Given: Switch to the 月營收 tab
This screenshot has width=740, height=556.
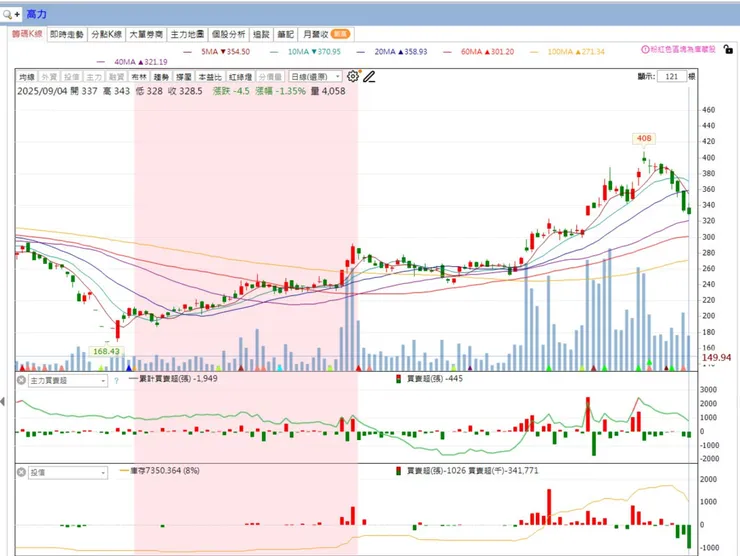Looking at the screenshot, I should coord(326,34).
